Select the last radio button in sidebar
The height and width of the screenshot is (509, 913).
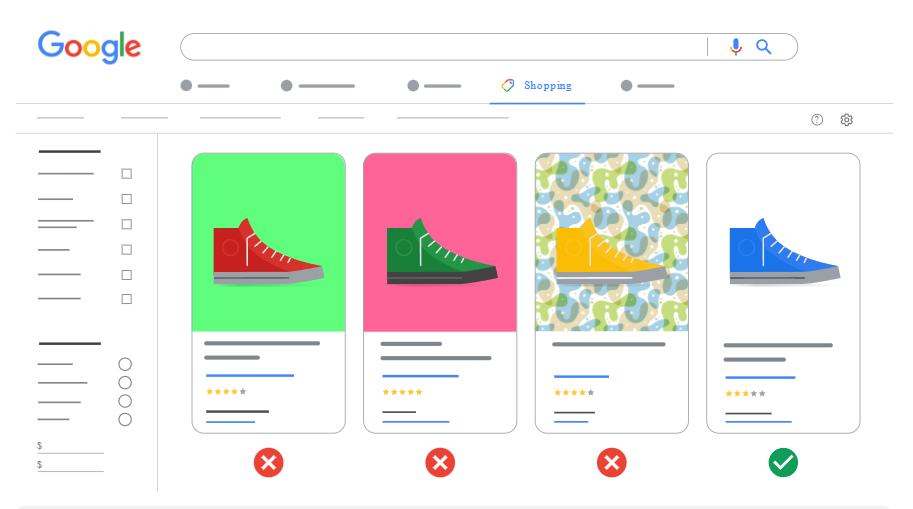point(125,420)
